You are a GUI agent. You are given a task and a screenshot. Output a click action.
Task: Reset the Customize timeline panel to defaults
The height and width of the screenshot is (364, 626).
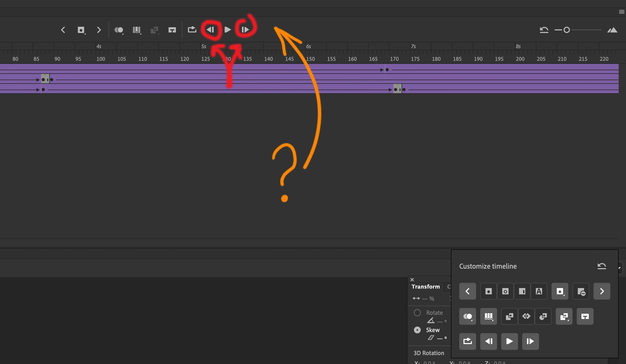[602, 266]
